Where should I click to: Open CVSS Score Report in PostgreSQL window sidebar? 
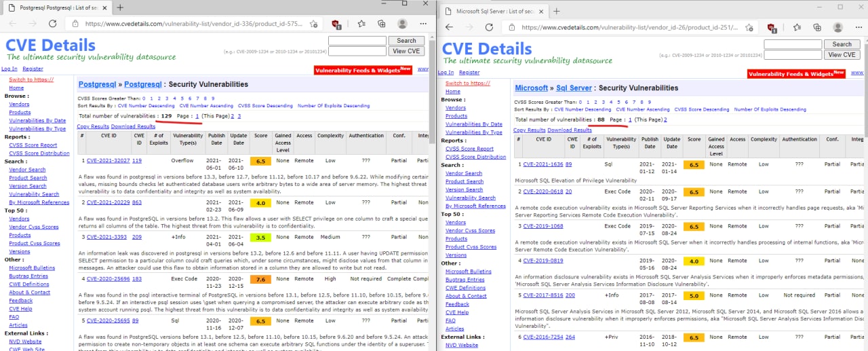point(33,145)
